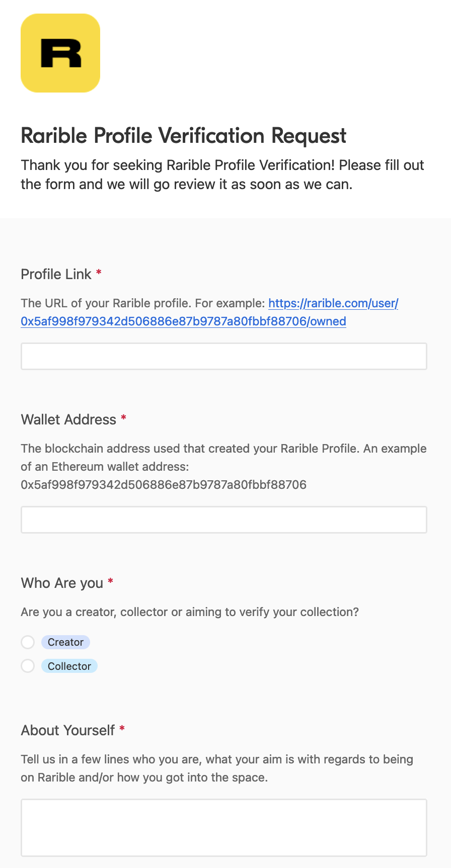This screenshot has height=868, width=451.
Task: Click the yellow Rarible logo
Action: (60, 53)
